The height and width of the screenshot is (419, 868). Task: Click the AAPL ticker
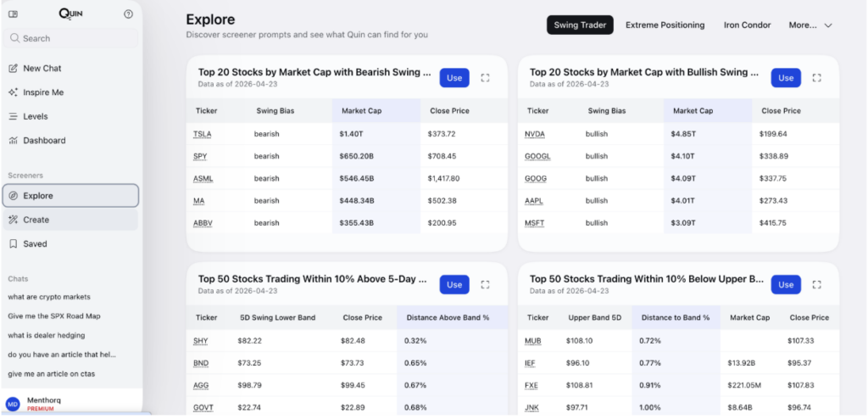[x=534, y=201]
